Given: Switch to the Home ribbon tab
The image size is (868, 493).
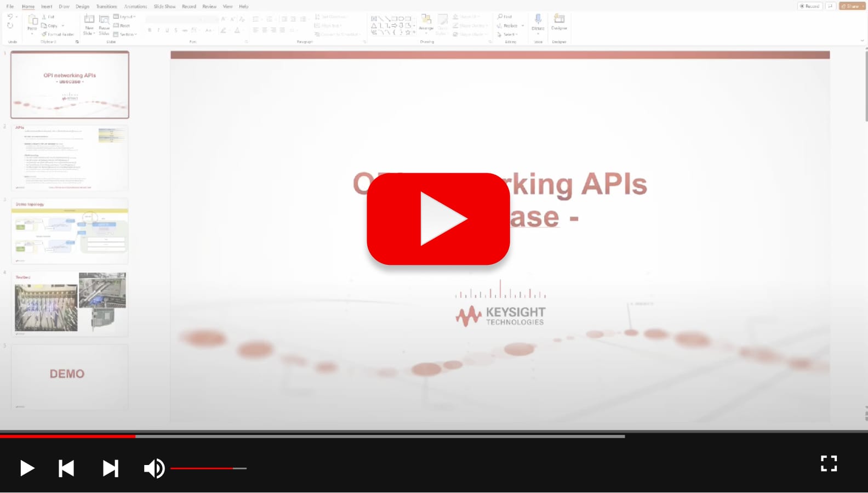Looking at the screenshot, I should (x=28, y=7).
